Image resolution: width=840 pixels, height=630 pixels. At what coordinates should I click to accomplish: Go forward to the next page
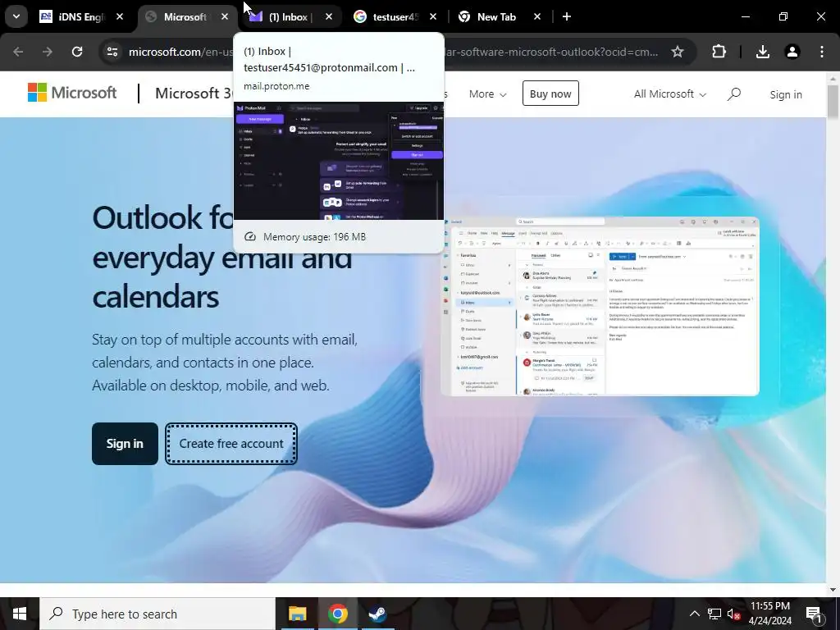tap(48, 52)
